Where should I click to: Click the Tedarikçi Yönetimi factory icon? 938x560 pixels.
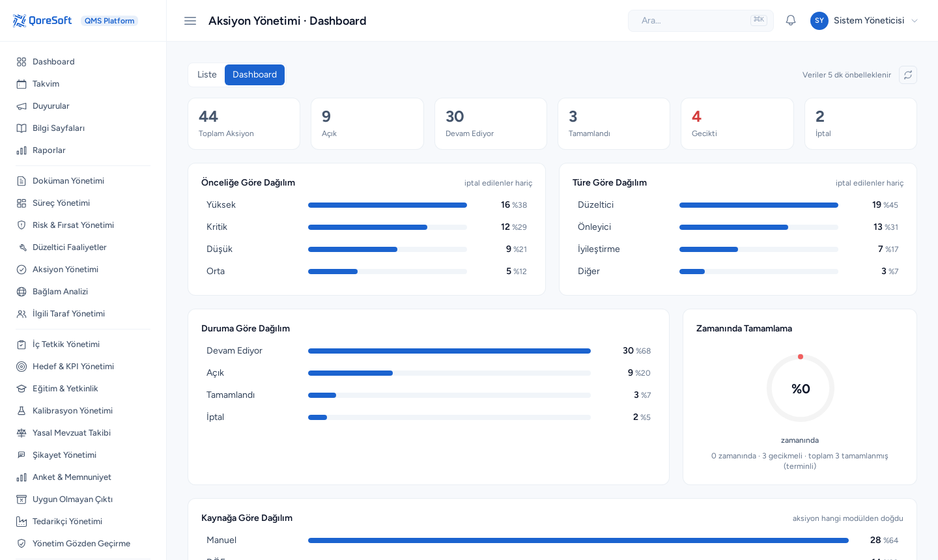pos(21,522)
